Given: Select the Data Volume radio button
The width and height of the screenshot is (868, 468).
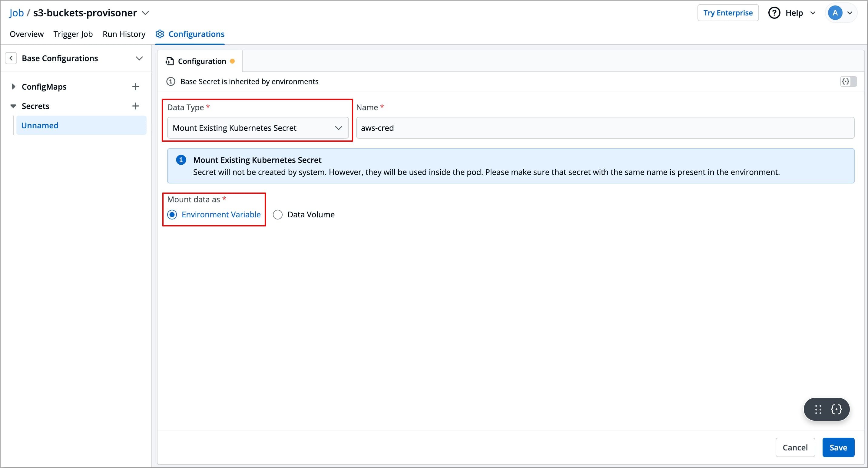Looking at the screenshot, I should tap(277, 214).
